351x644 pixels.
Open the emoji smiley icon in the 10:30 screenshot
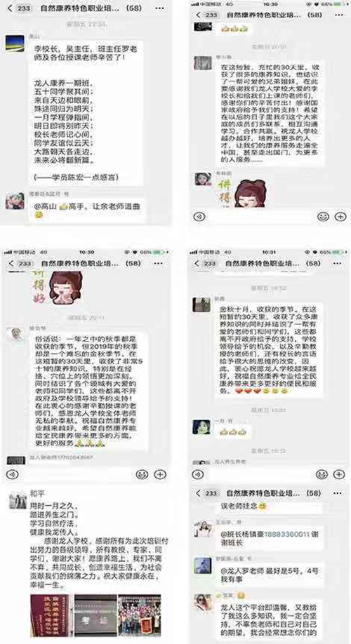142,474
